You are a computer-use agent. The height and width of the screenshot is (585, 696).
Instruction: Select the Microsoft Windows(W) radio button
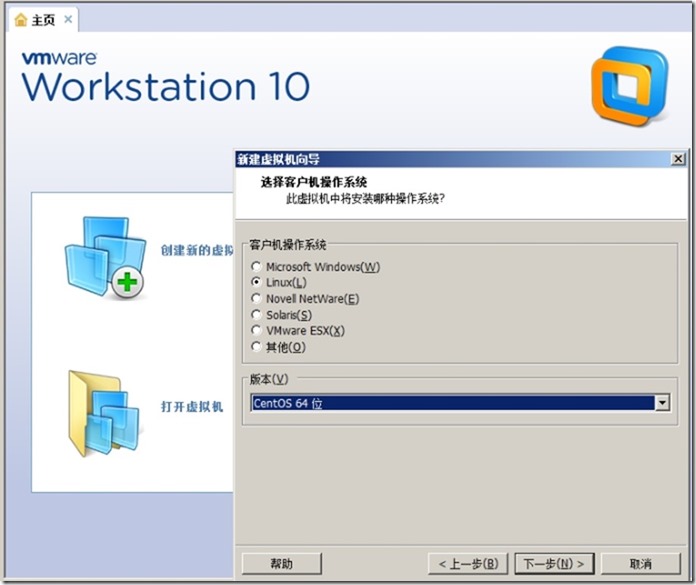256,266
